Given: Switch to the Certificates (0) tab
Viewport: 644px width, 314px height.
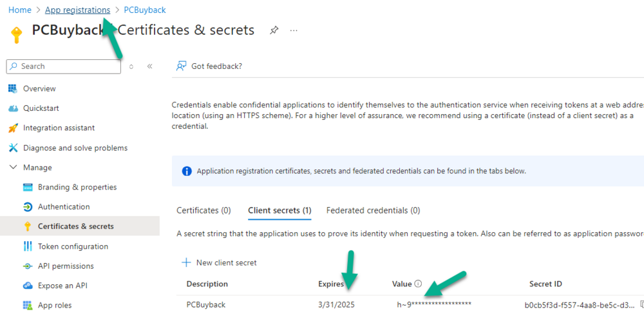Looking at the screenshot, I should [204, 210].
